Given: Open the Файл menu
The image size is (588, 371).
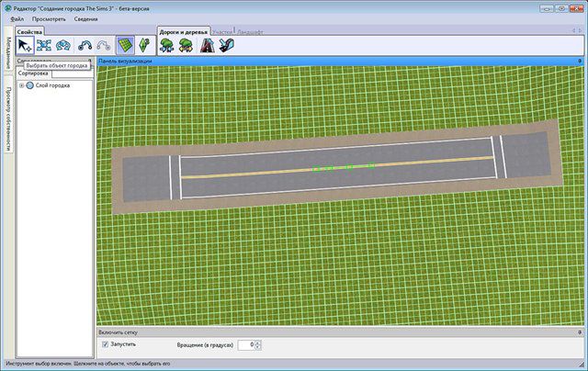Looking at the screenshot, I should pyautogui.click(x=17, y=18).
